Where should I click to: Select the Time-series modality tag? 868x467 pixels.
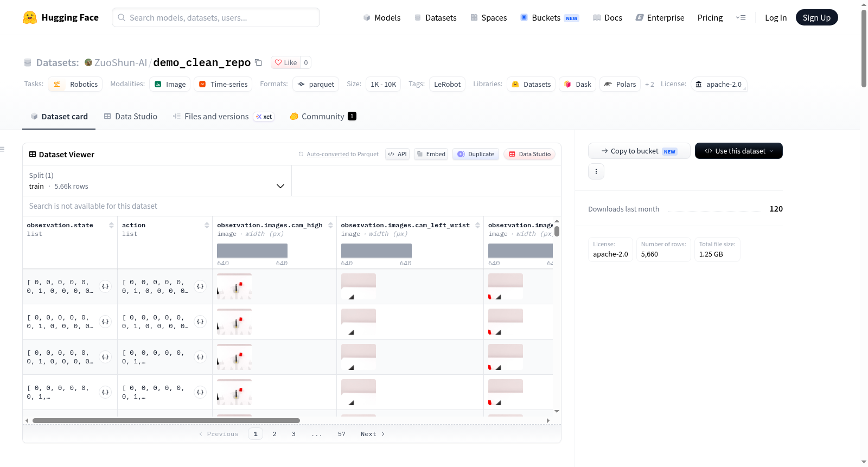[223, 84]
